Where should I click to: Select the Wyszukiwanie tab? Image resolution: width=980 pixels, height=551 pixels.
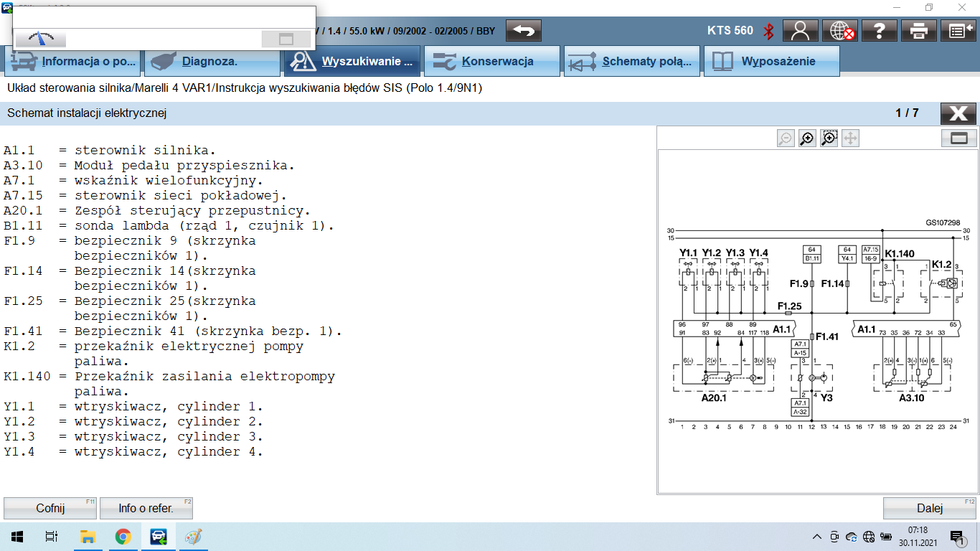[x=352, y=61]
